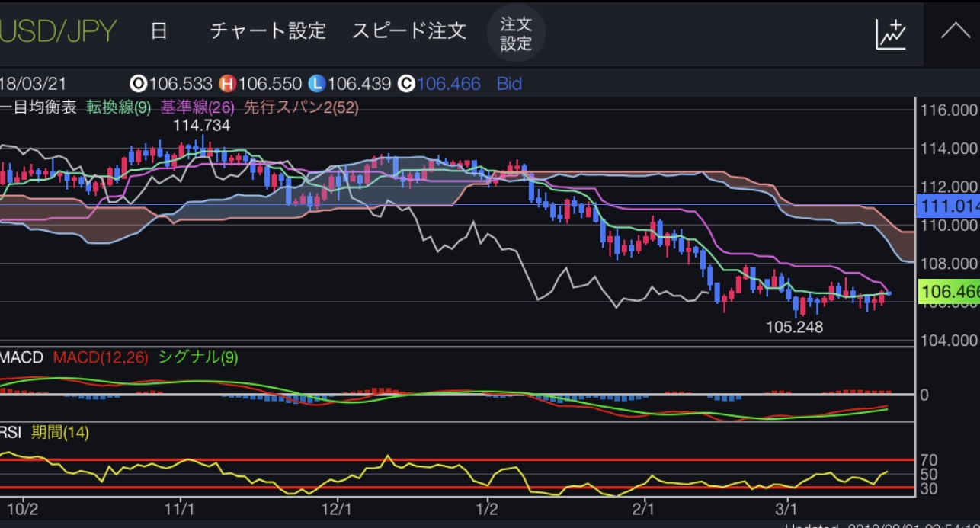The image size is (980, 528).
Task: Tap the close price C icon
Action: (406, 84)
